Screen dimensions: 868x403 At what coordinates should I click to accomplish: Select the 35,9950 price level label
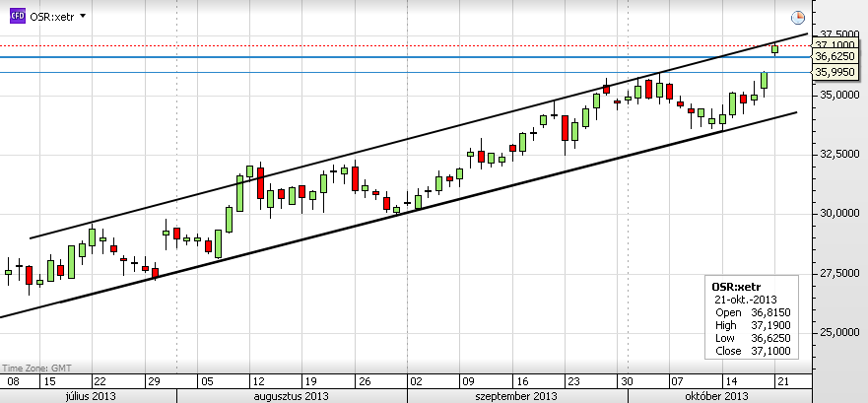tap(835, 72)
